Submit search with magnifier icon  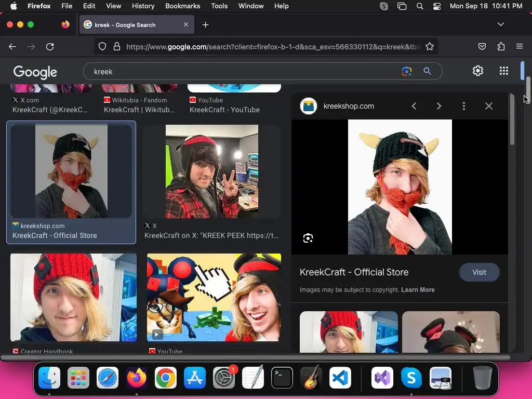point(427,71)
